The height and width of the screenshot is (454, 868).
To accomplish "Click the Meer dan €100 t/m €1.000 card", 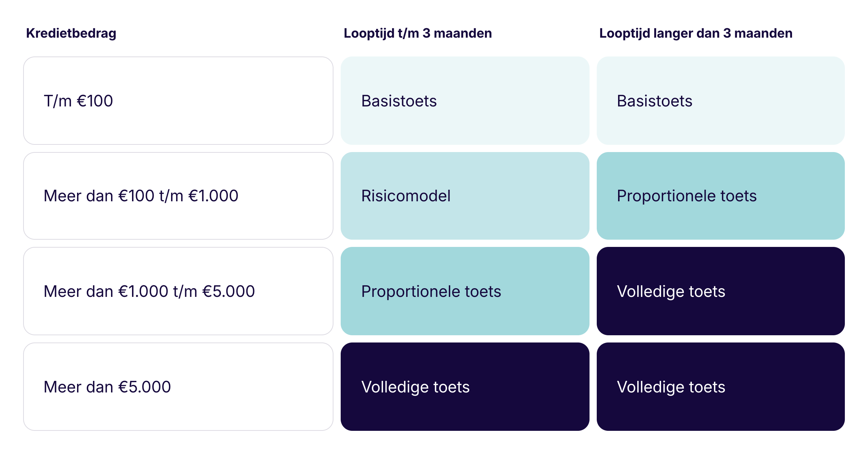I will 178,196.
